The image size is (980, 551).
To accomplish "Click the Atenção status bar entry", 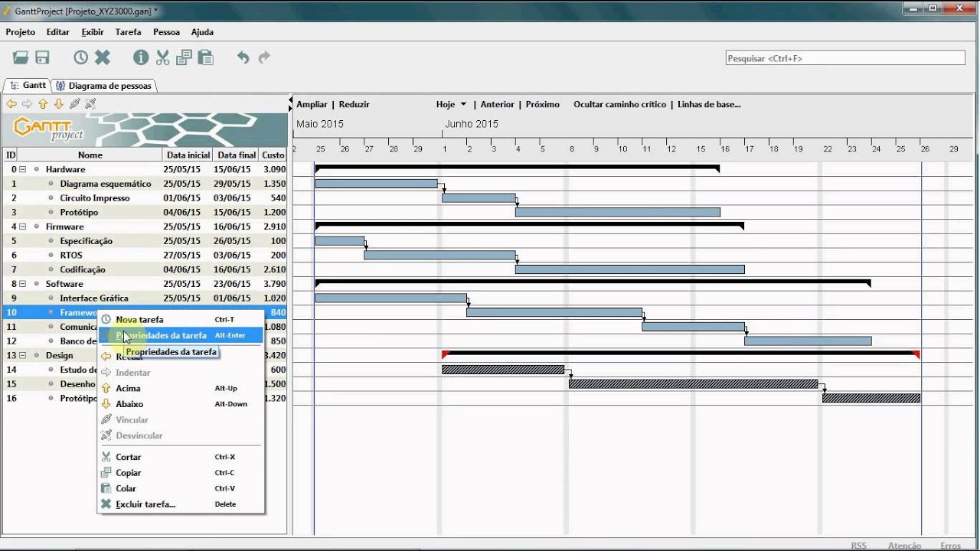I will 904,546.
